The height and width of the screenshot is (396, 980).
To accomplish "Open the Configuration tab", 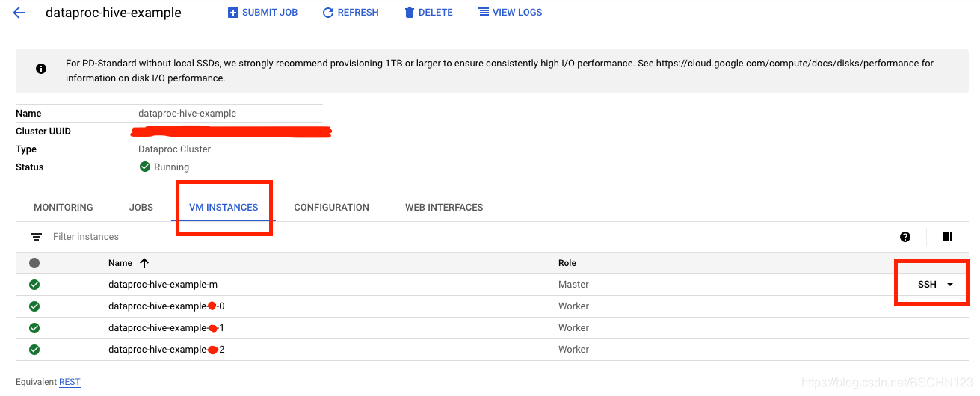I will pyautogui.click(x=331, y=208).
